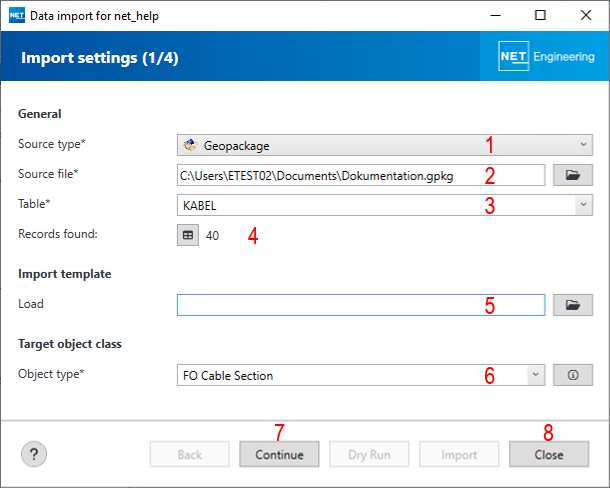Click the NET Engineering logo in header
Image resolution: width=610 pixels, height=488 pixels.
(x=546, y=58)
